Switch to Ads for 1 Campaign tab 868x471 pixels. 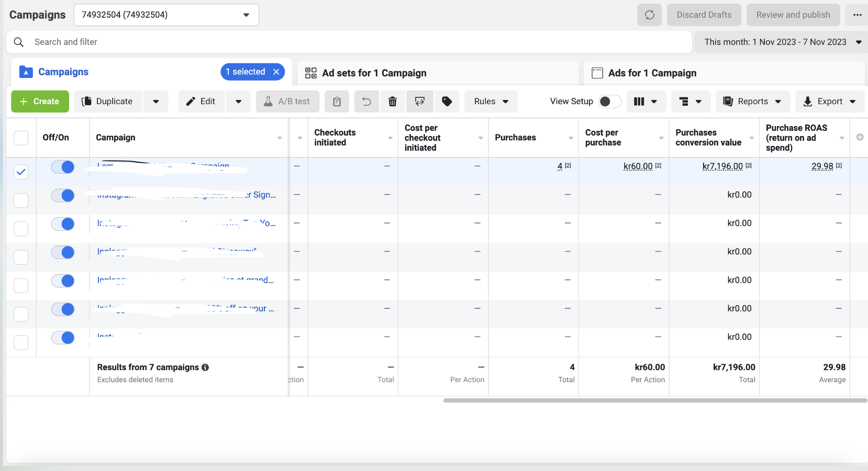(x=724, y=73)
